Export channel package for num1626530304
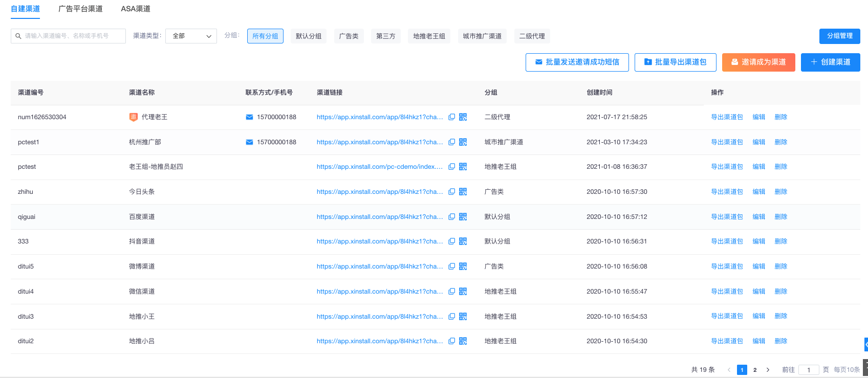Viewport: 868px width, 378px height. click(727, 117)
